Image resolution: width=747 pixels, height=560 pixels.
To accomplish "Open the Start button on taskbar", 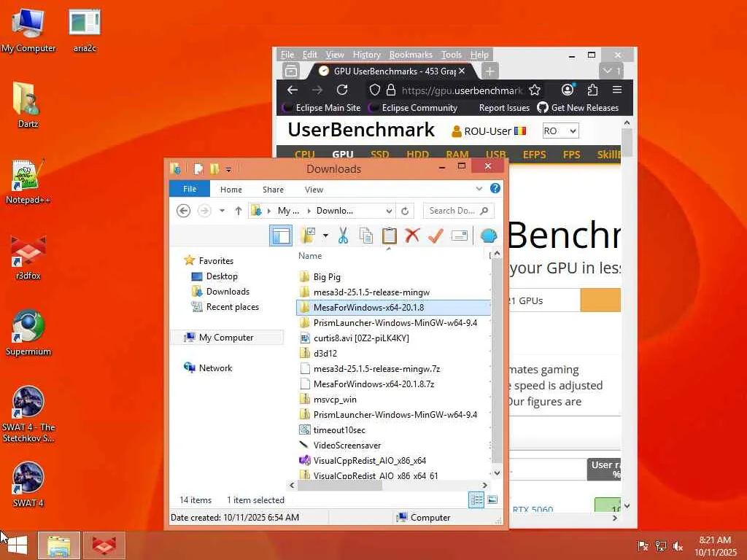I will (18, 545).
